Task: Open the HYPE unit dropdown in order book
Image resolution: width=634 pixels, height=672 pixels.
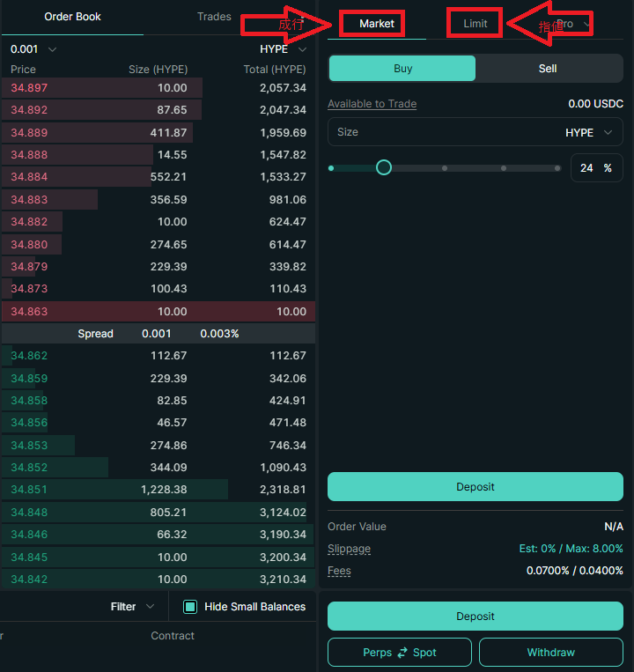Action: (x=283, y=49)
